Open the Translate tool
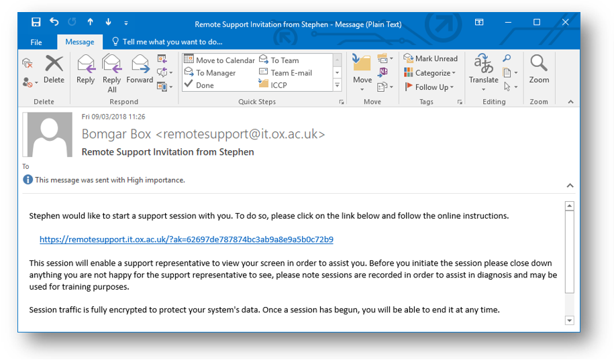Screen dimensions: 614x364 483,70
